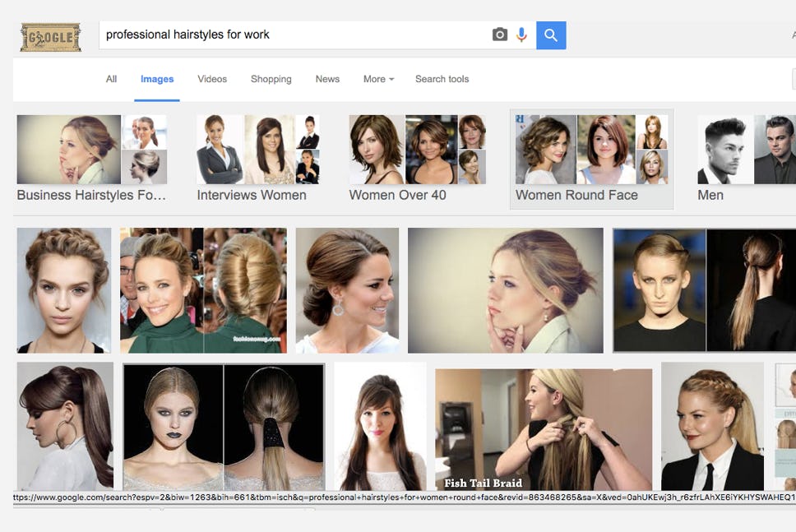Screen dimensions: 796x532
Task: Switch to the All results tab
Action: (111, 79)
